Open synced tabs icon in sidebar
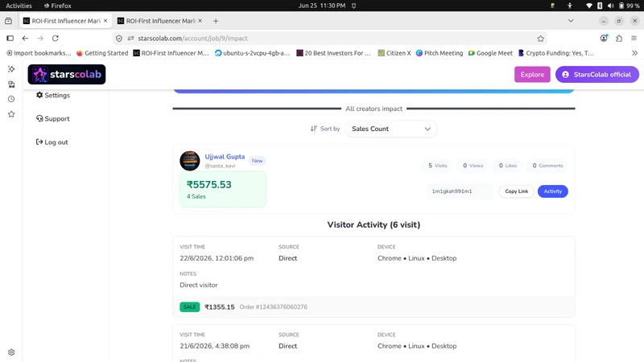The width and height of the screenshot is (644, 362). tap(11, 84)
